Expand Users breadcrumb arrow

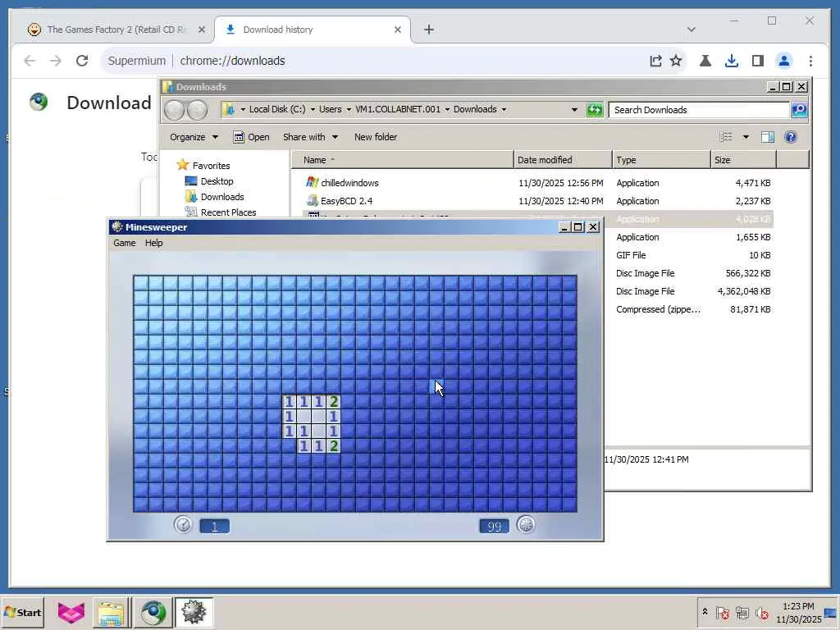pyautogui.click(x=349, y=110)
